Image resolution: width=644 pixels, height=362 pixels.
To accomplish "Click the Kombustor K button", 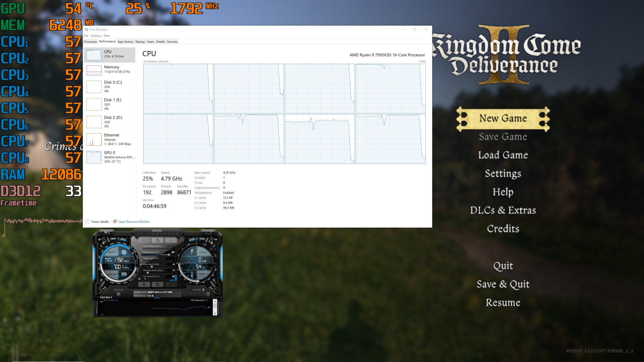I will (x=144, y=240).
